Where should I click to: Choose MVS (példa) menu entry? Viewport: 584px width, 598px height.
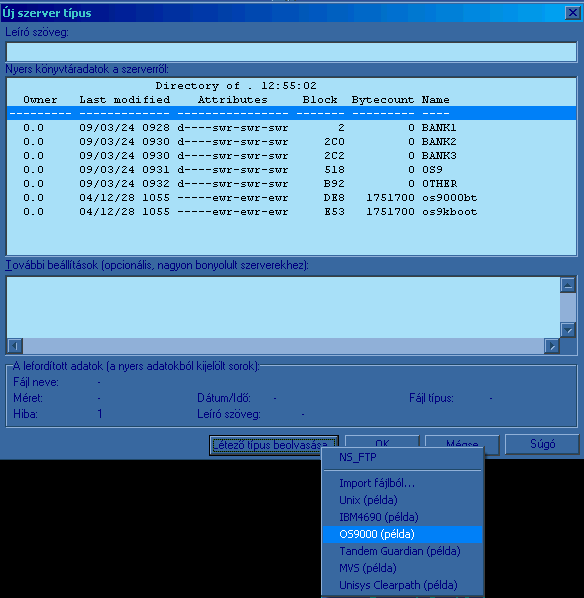402,568
